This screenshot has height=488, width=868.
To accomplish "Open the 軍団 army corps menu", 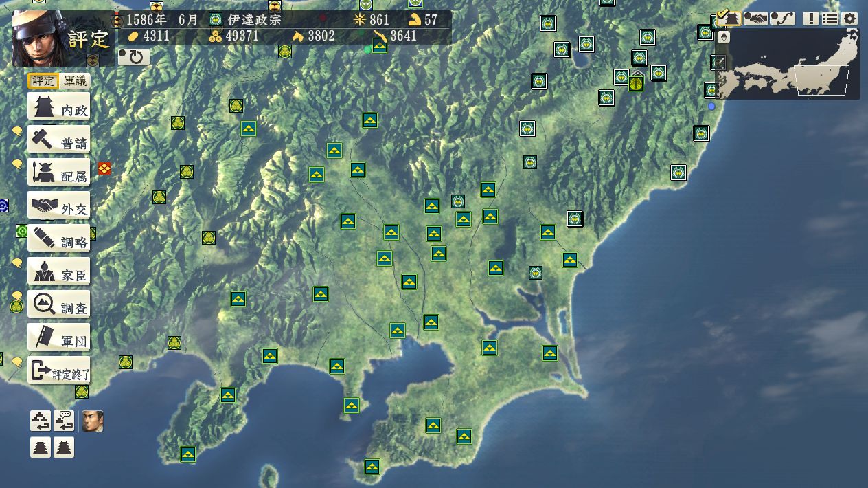I will (59, 338).
